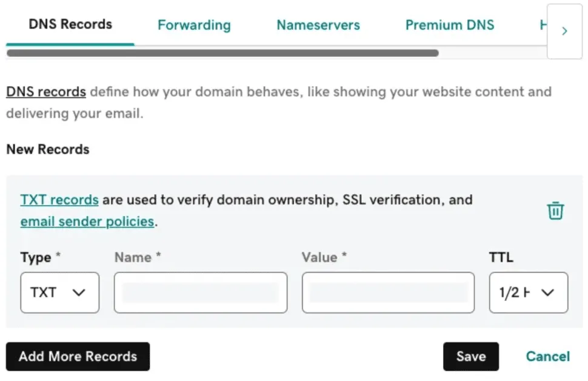Click the TTL field label
Image resolution: width=588 pixels, height=381 pixels.
coord(501,257)
